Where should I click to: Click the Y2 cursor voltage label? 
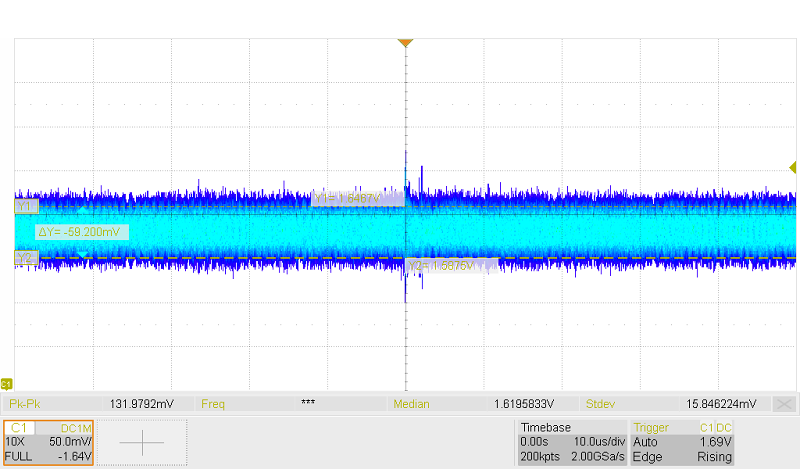[x=452, y=266]
